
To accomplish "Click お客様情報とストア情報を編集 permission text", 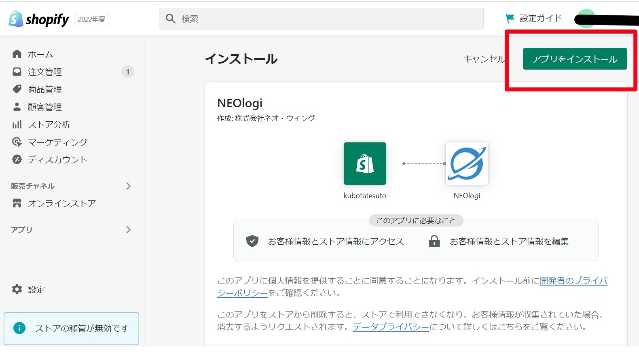I will click(509, 241).
